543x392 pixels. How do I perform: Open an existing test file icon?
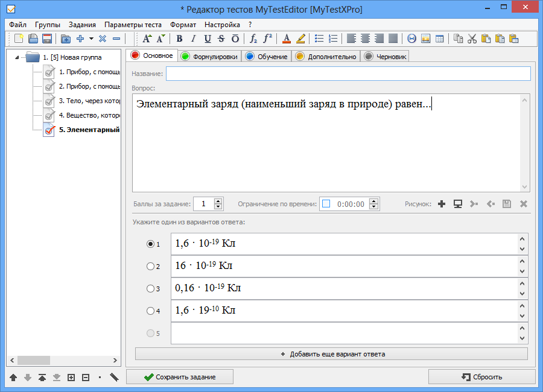coord(33,39)
